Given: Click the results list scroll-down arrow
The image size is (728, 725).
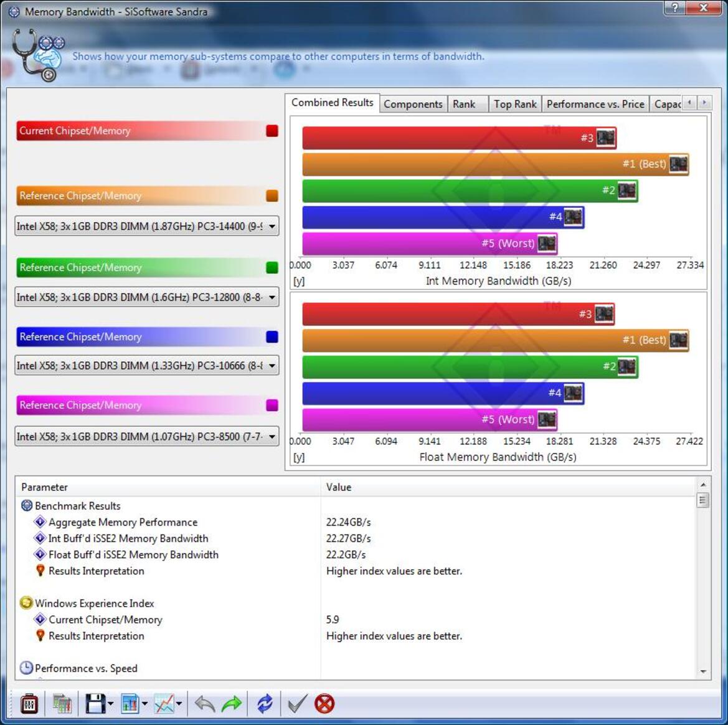Looking at the screenshot, I should coord(703,671).
